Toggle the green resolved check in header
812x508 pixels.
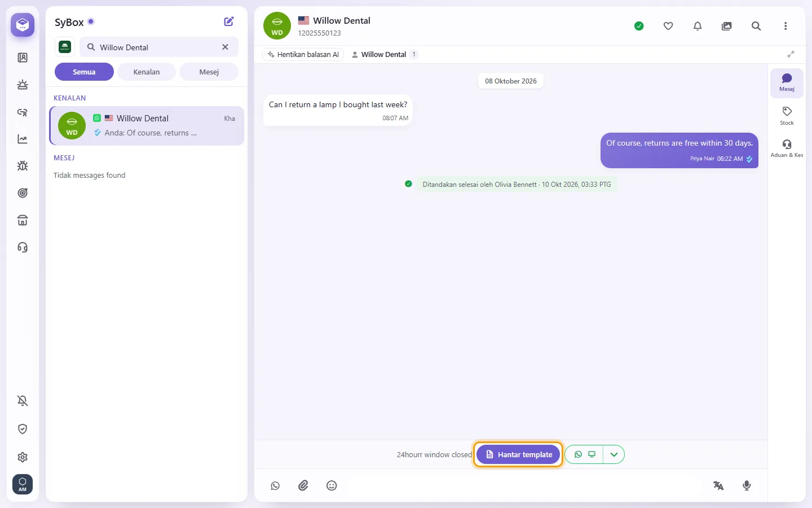coord(639,26)
